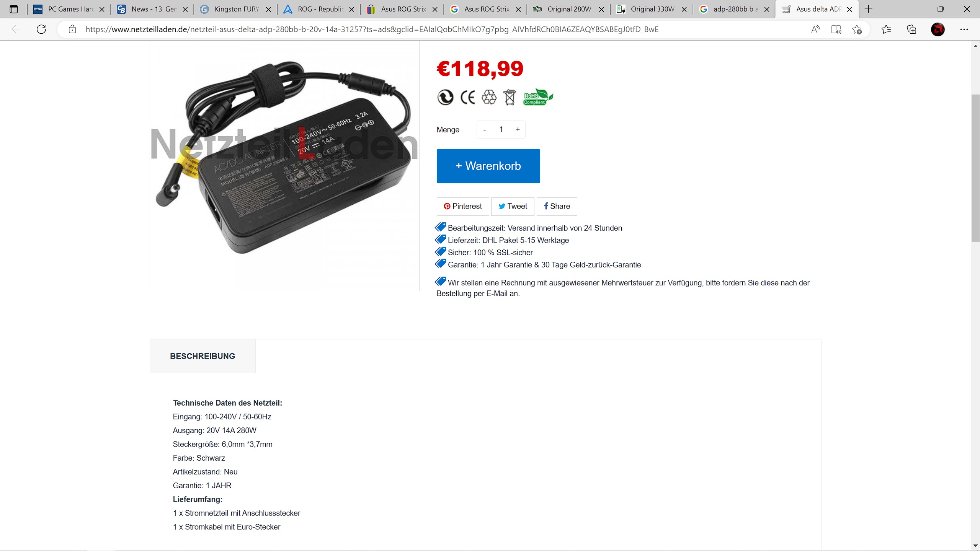Open the tab actions menu icon
Image resolution: width=980 pixels, height=551 pixels.
point(14,9)
